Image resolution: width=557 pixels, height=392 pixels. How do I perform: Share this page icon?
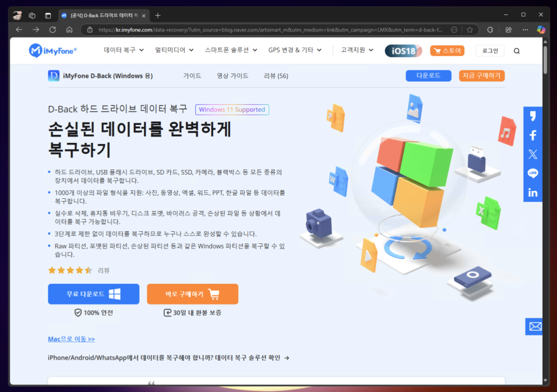(509, 30)
